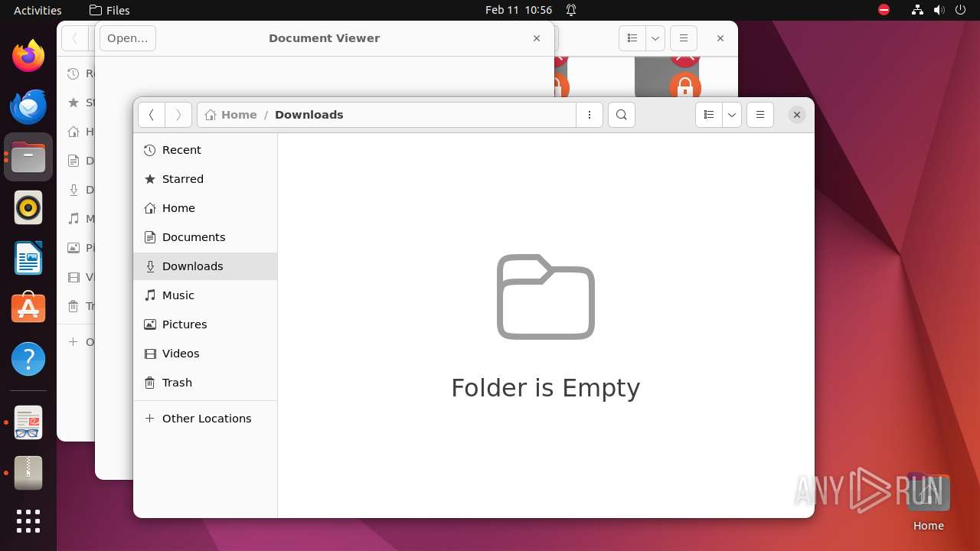The width and height of the screenshot is (980, 551).
Task: Open Home in the sidebar
Action: coord(205,208)
